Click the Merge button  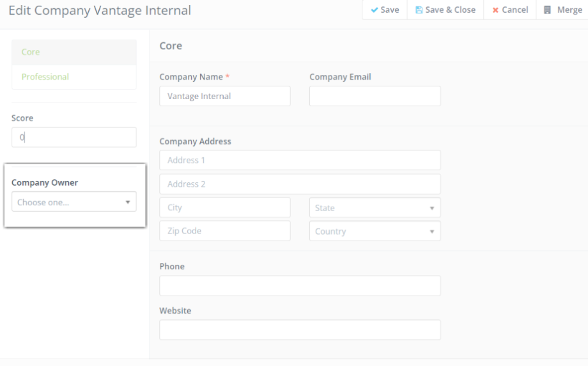tap(562, 10)
